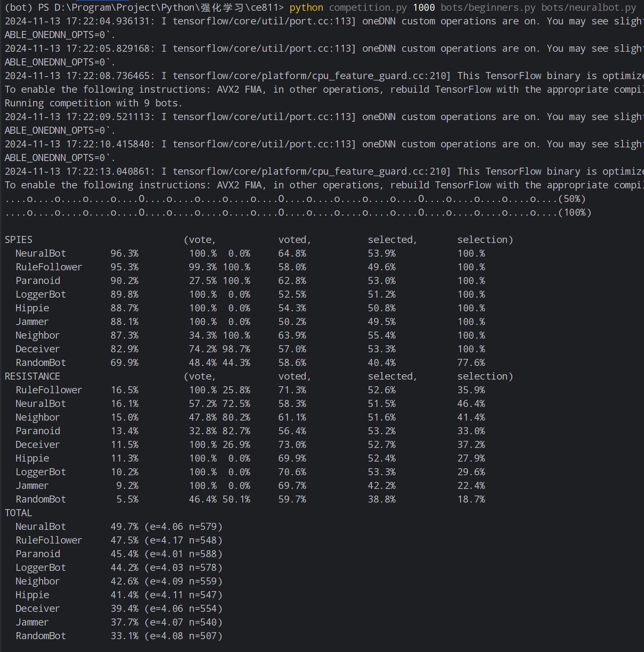
Task: Click RandomBot's 69.9% spy score
Action: (x=124, y=363)
